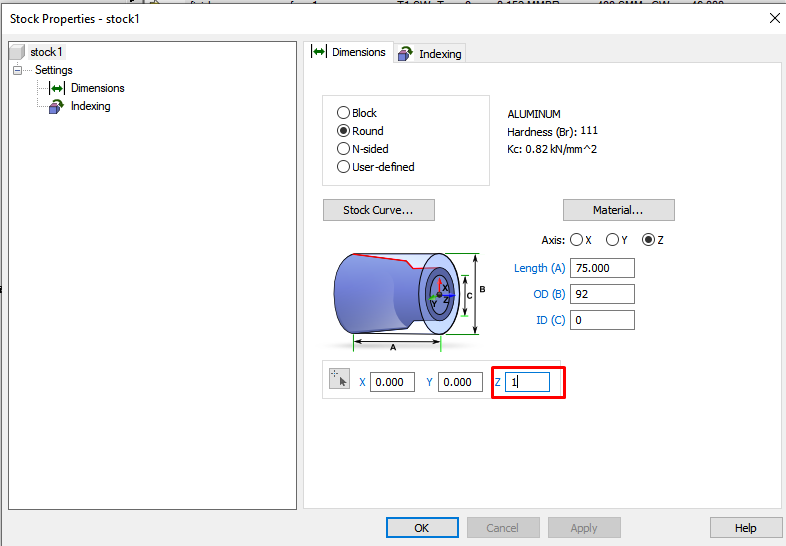Click the pick location cursor icon
The height and width of the screenshot is (546, 786).
[339, 379]
